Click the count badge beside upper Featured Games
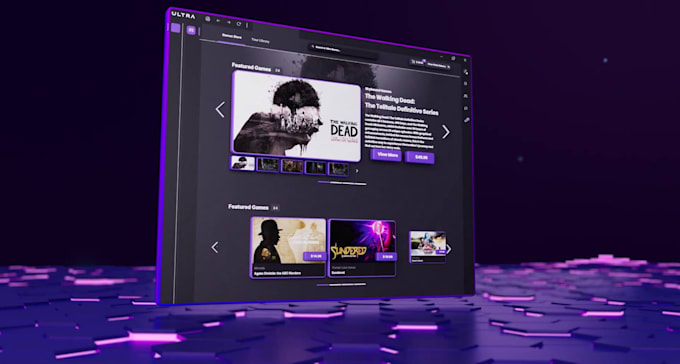 pyautogui.click(x=278, y=70)
